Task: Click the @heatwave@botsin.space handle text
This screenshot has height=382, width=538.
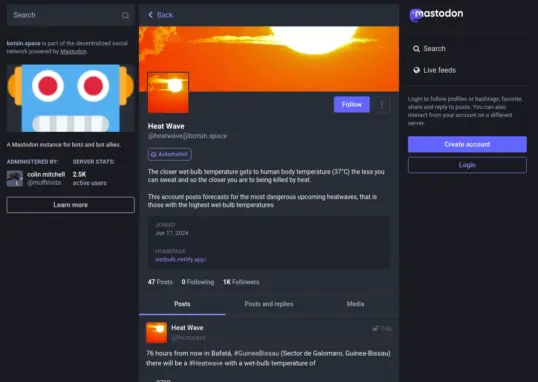Action: [187, 136]
